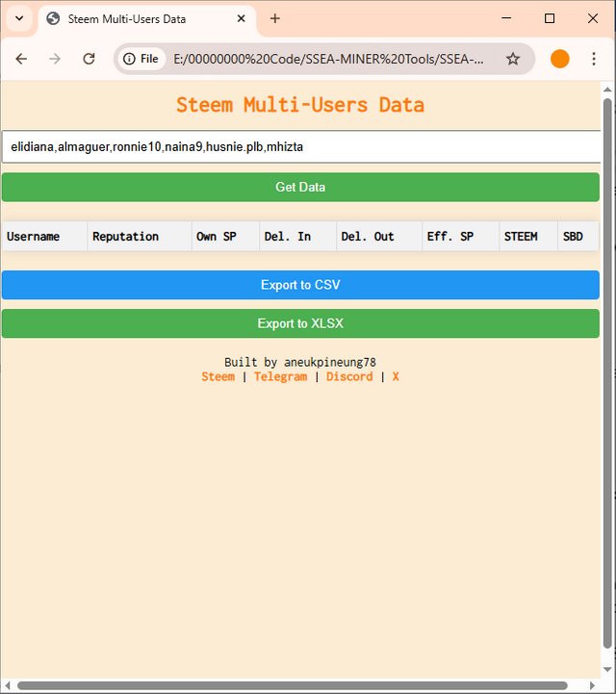Click the Get Data button
Image resolution: width=616 pixels, height=694 pixels.
(x=300, y=188)
